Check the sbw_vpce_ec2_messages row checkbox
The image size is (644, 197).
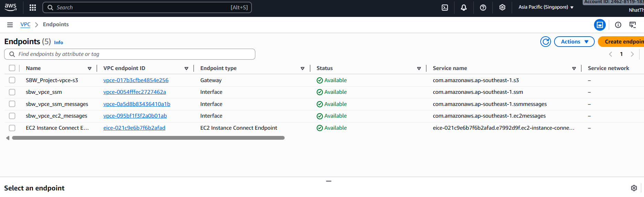[12, 116]
